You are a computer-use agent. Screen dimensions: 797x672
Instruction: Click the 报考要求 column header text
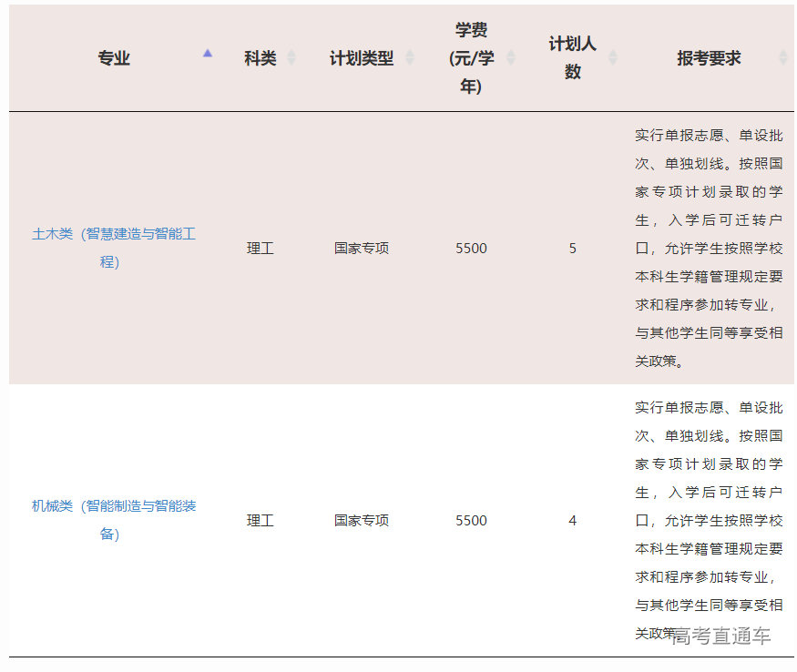pyautogui.click(x=709, y=58)
